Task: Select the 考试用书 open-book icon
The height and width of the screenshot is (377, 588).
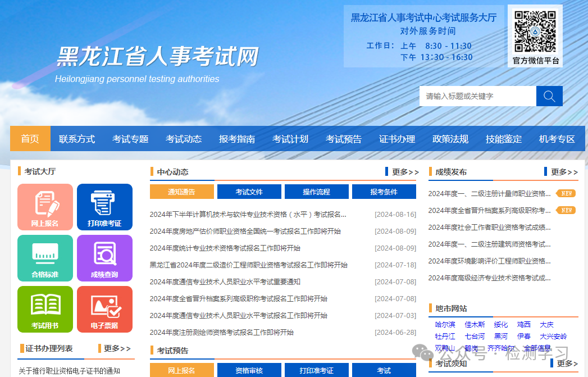Action: pyautogui.click(x=45, y=309)
